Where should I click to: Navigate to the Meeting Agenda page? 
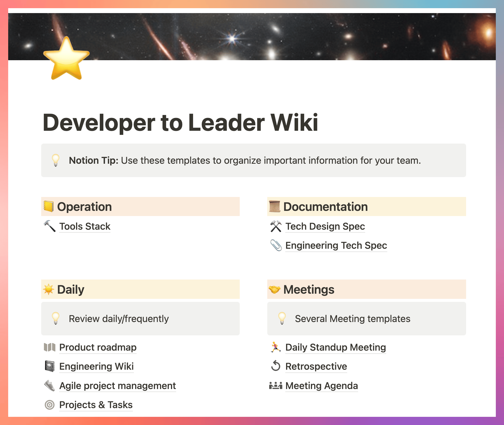pyautogui.click(x=322, y=386)
